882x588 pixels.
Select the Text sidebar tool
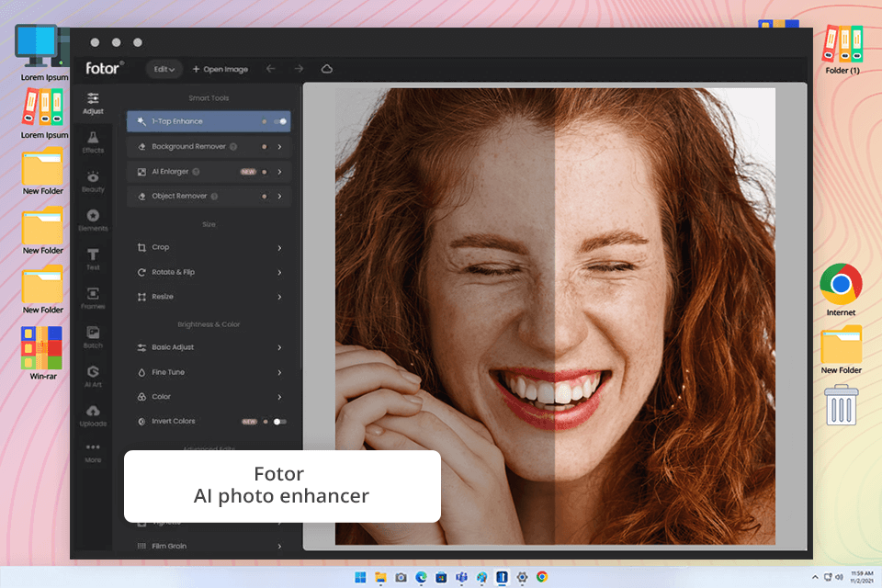[93, 259]
